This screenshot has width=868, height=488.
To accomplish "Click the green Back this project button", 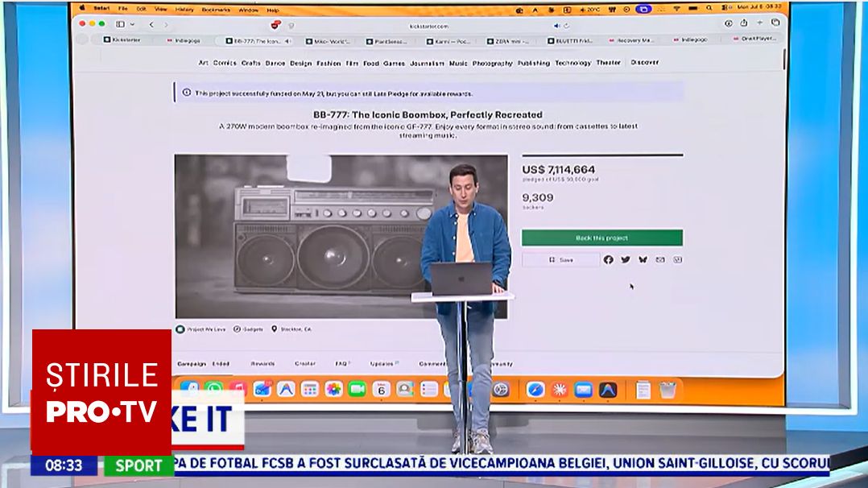I will (x=602, y=238).
